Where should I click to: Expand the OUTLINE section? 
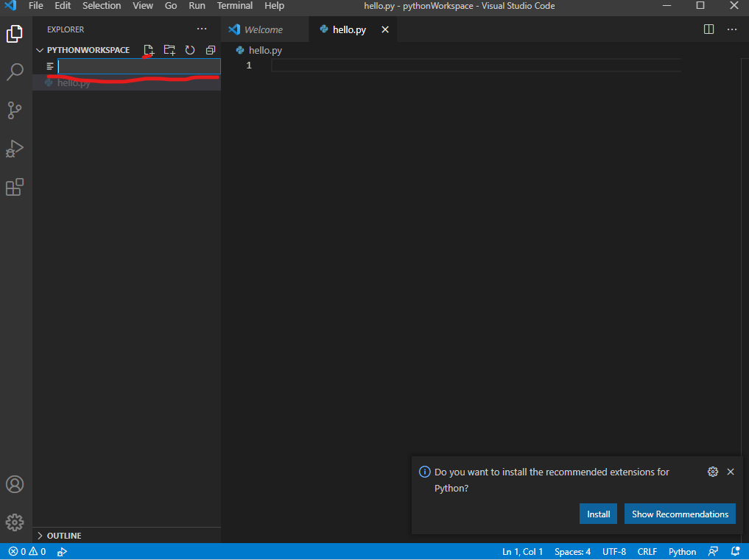(x=59, y=536)
